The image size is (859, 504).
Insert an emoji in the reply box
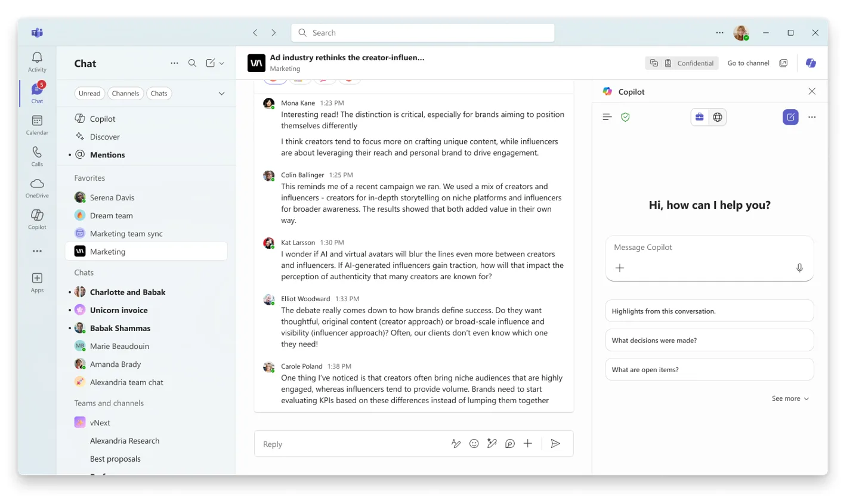(474, 443)
